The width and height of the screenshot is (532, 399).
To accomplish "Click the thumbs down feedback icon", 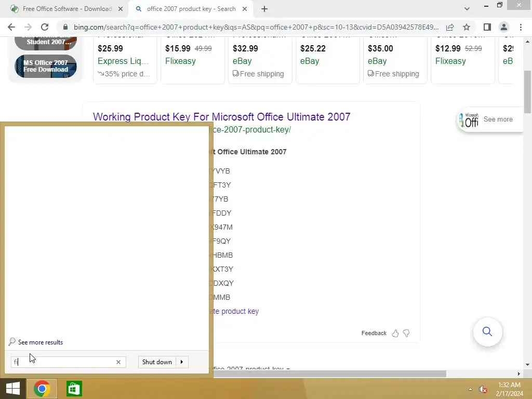I will pos(406,333).
